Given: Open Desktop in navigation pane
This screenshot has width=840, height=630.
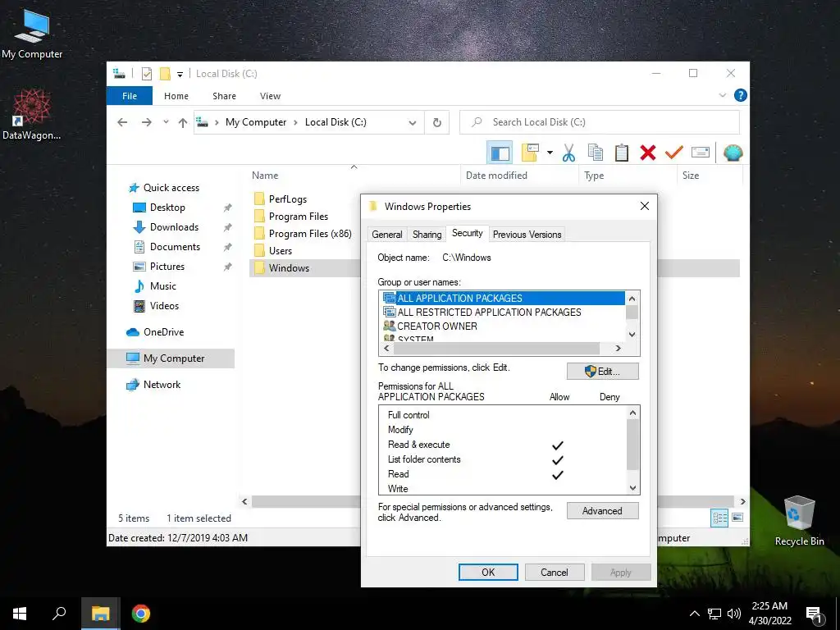Looking at the screenshot, I should coord(167,208).
